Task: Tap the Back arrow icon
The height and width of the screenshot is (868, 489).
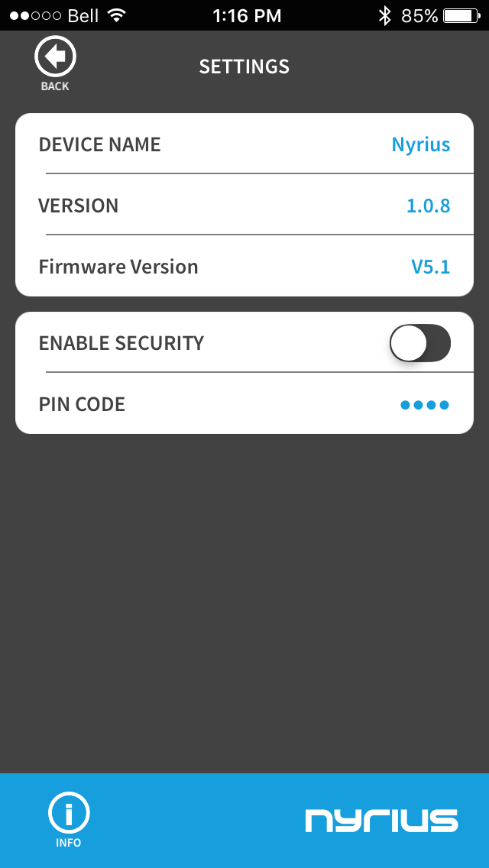Action: [x=55, y=57]
